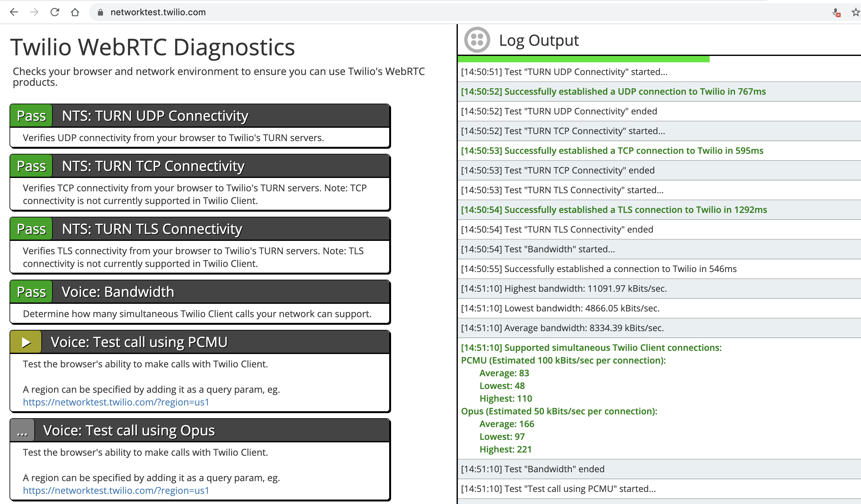This screenshot has width=861, height=504.
Task: Click 'PCMU (Estimated 100 kBits/sec per connection)' line
Action: [x=563, y=360]
